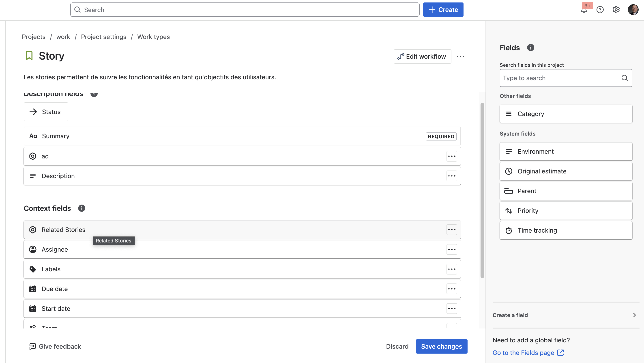This screenshot has width=644, height=363.
Task: Click the Story bookmark icon
Action: [29, 56]
